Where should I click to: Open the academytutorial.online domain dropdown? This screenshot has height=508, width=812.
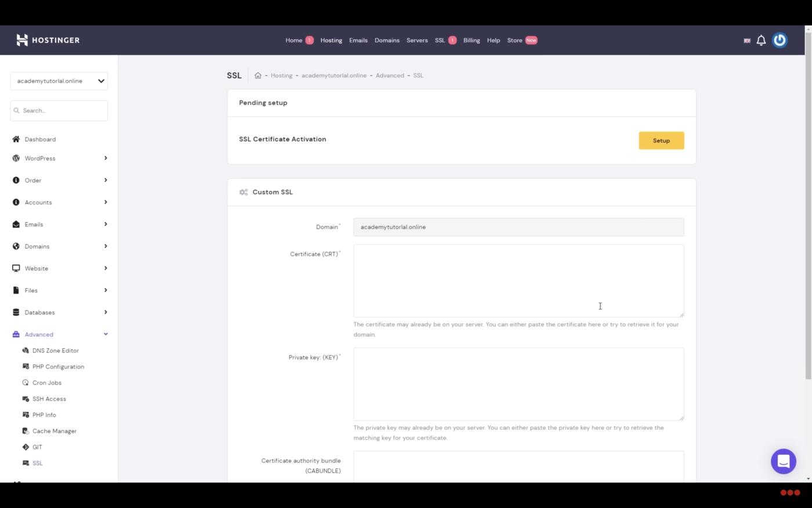pos(59,81)
